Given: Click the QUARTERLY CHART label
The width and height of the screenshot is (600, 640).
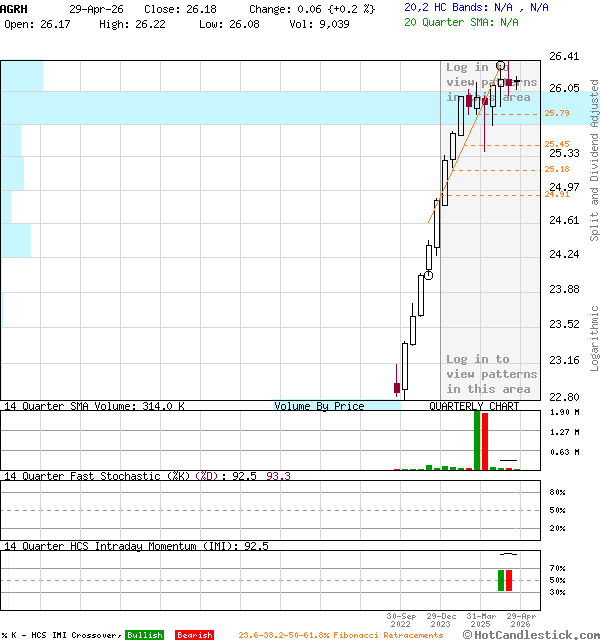Looking at the screenshot, I should [x=474, y=407].
